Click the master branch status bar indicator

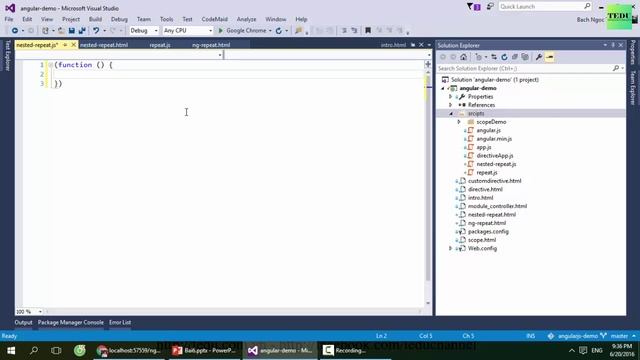(619, 336)
